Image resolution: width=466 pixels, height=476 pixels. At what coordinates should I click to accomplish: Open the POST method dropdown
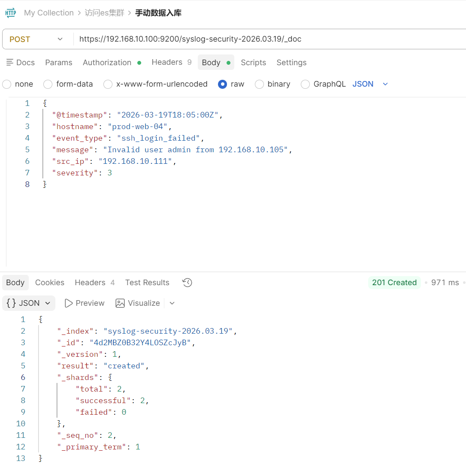click(36, 39)
